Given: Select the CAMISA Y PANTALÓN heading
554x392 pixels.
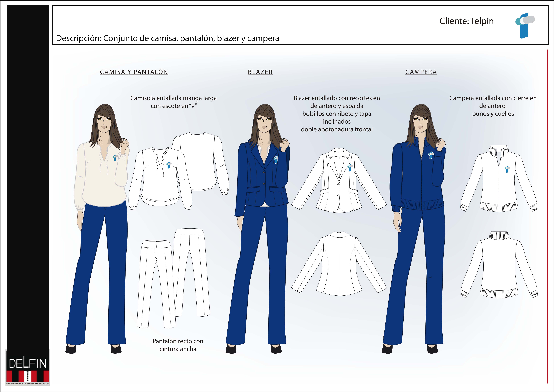Looking at the screenshot, I should [x=134, y=72].
